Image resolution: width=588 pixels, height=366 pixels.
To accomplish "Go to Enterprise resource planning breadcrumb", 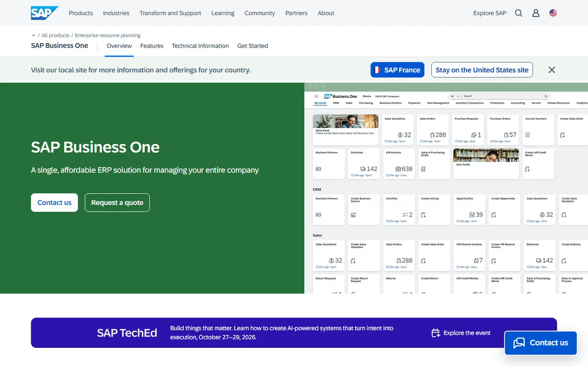I will pos(108,35).
